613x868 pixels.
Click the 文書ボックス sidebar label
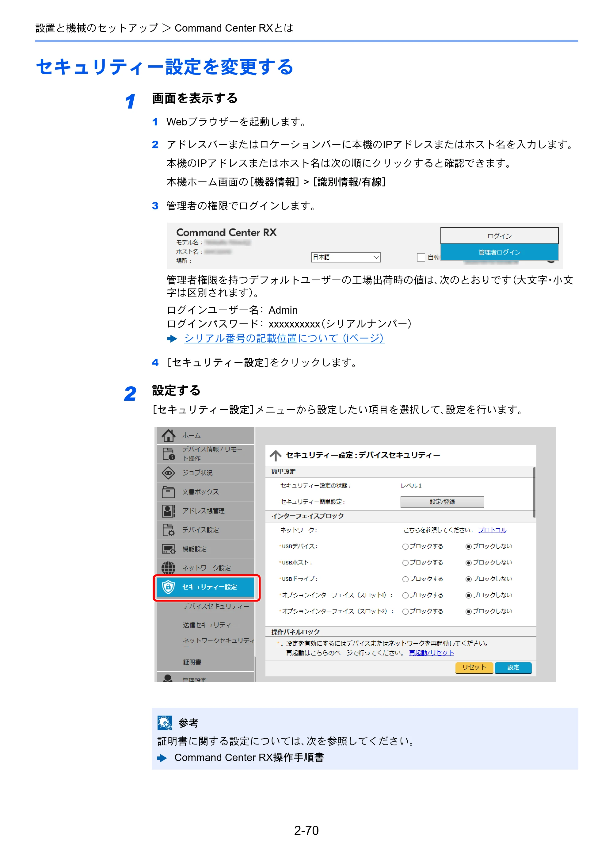pos(201,492)
